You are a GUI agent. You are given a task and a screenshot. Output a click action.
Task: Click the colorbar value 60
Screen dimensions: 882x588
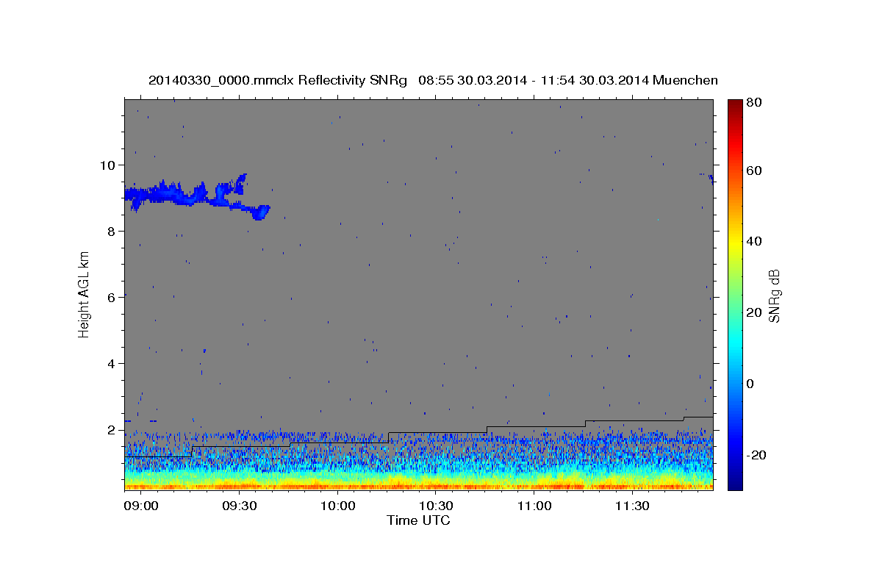coord(753,171)
